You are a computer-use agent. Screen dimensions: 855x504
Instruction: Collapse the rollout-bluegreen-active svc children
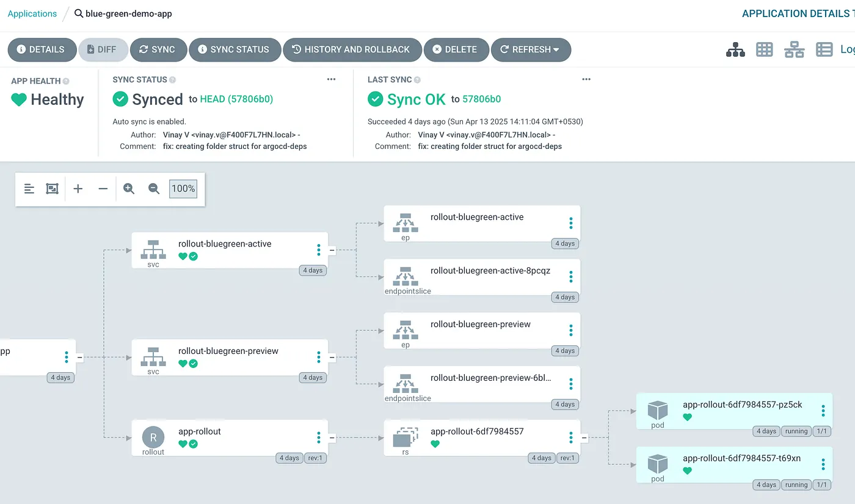(332, 250)
